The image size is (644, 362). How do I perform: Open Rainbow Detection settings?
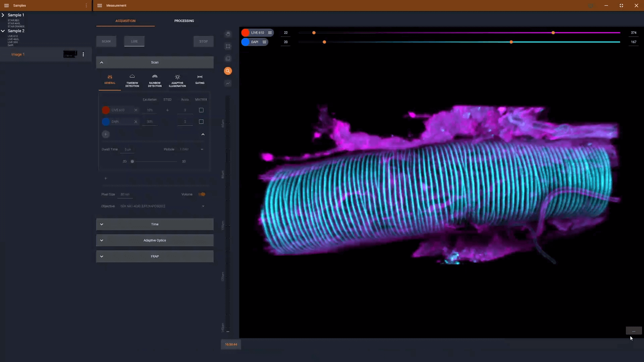[155, 80]
